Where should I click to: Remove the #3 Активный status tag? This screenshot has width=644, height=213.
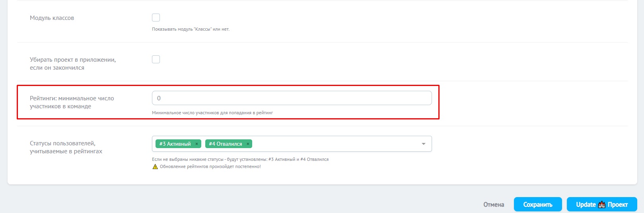pos(197,144)
